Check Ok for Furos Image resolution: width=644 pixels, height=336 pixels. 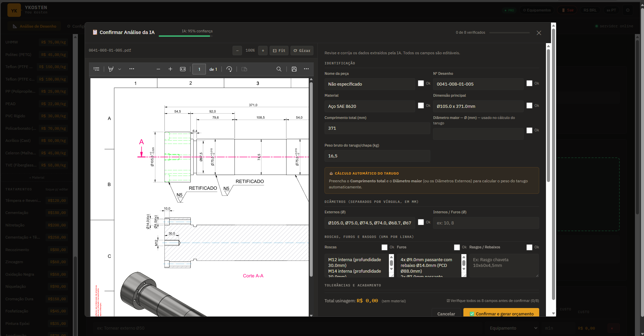pos(457,247)
